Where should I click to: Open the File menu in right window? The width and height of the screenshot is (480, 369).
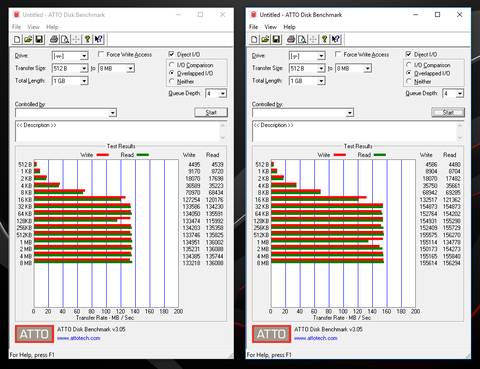coord(253,27)
